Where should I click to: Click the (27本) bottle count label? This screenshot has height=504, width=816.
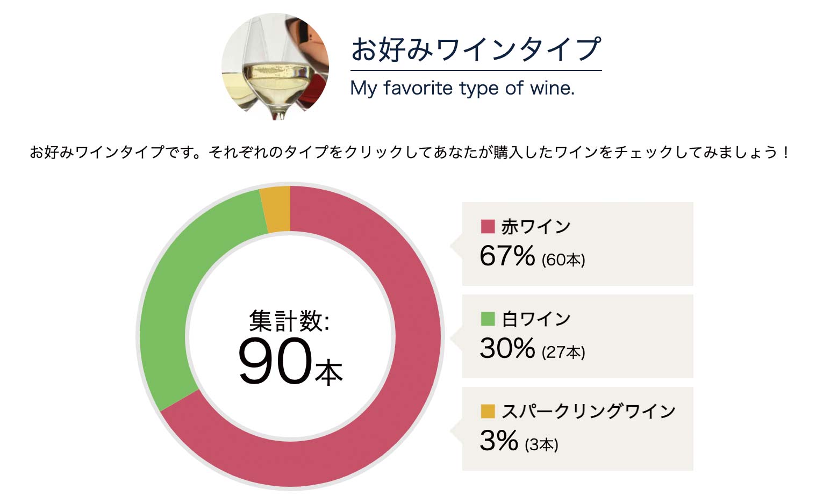[x=563, y=352]
